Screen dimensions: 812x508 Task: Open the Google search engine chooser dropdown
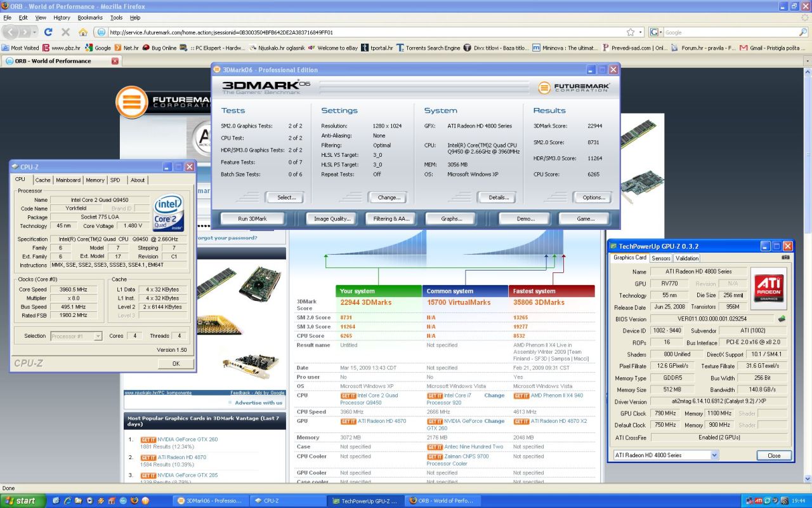click(x=655, y=32)
